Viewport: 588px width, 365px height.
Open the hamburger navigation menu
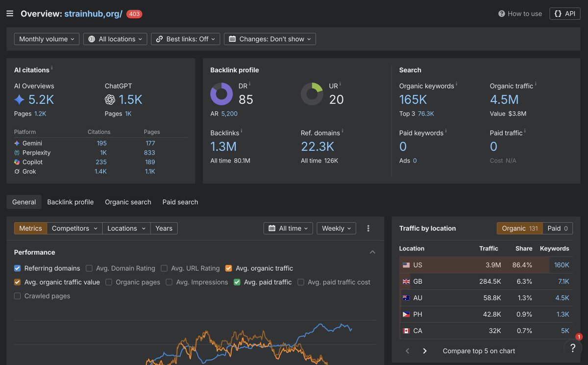point(10,13)
